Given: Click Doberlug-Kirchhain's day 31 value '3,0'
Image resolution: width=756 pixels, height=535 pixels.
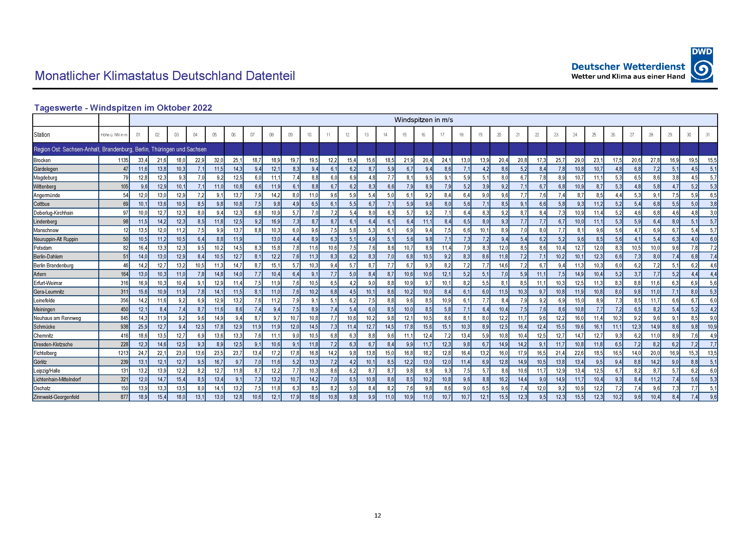Looking at the screenshot, I should [x=713, y=213].
